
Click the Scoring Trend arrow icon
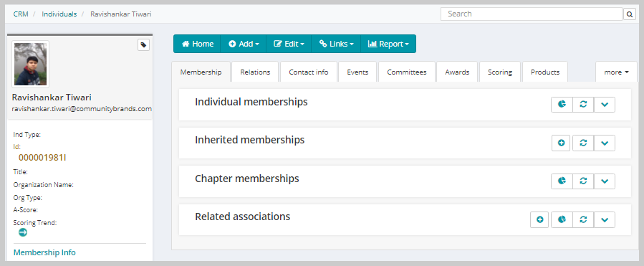pyautogui.click(x=23, y=232)
